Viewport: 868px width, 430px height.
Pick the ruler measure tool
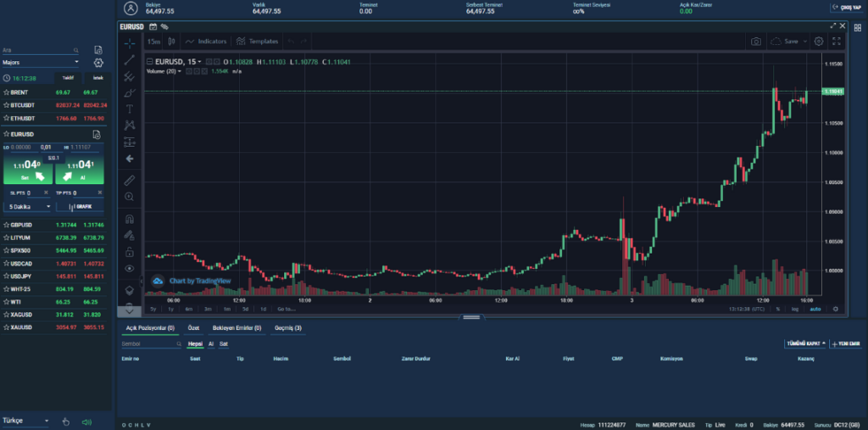(x=129, y=180)
